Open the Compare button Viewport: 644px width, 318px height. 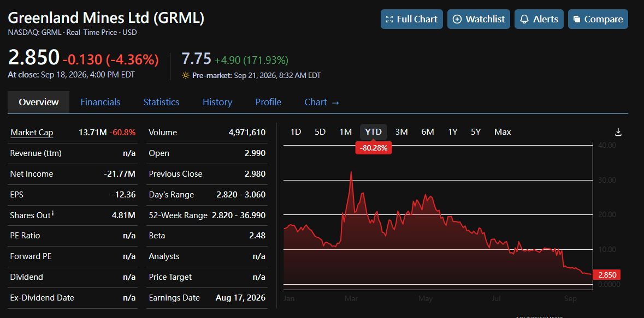click(598, 19)
